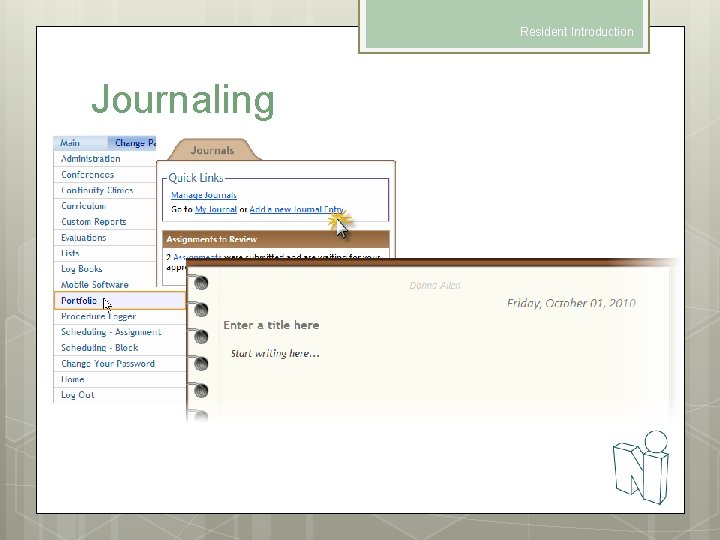The image size is (720, 540).
Task: Click the Journaling slide title
Action: [183, 100]
